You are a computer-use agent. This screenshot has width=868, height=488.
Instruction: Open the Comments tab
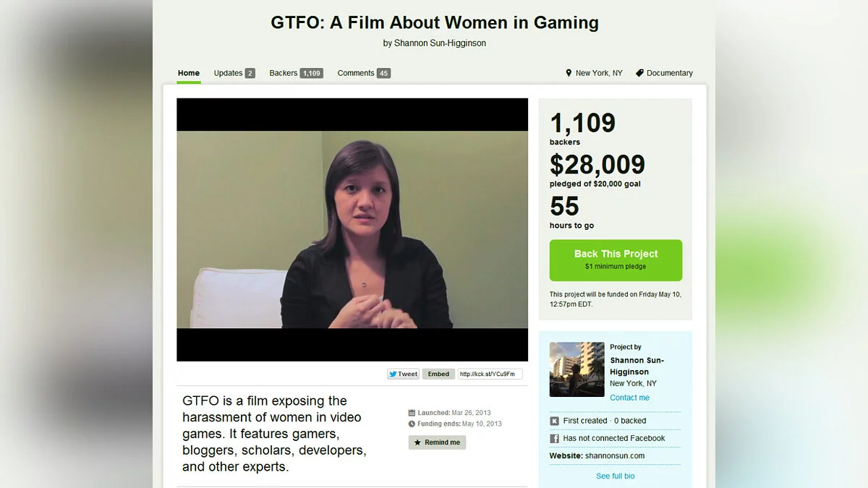(x=364, y=73)
